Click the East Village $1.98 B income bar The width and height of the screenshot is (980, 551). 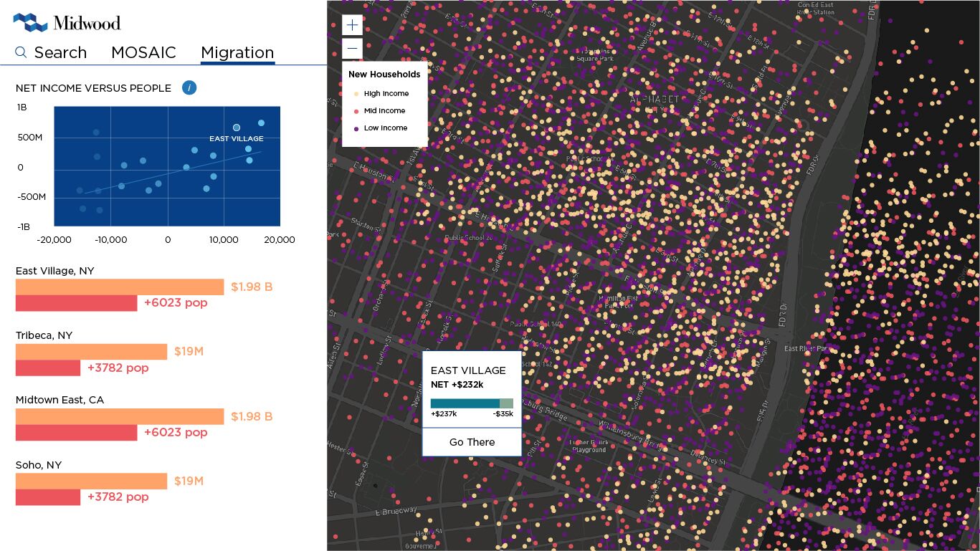point(120,287)
